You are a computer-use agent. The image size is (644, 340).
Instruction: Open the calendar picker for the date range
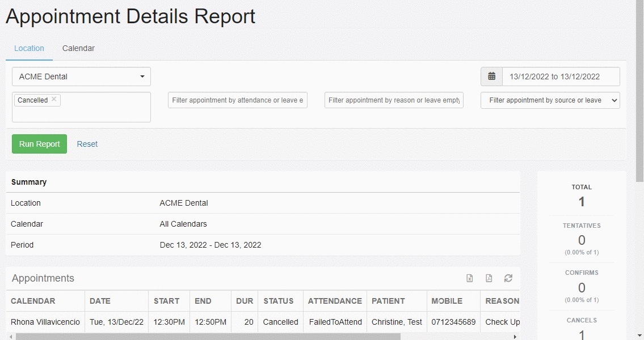(x=491, y=76)
